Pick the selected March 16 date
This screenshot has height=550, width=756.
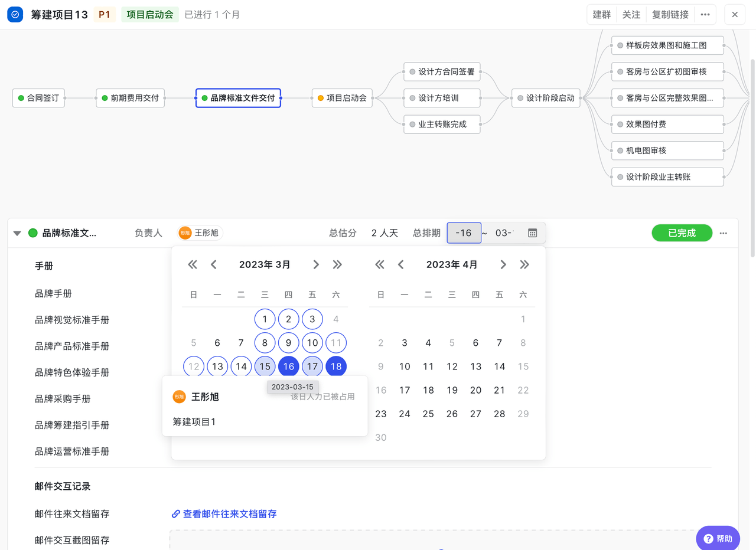coord(289,366)
